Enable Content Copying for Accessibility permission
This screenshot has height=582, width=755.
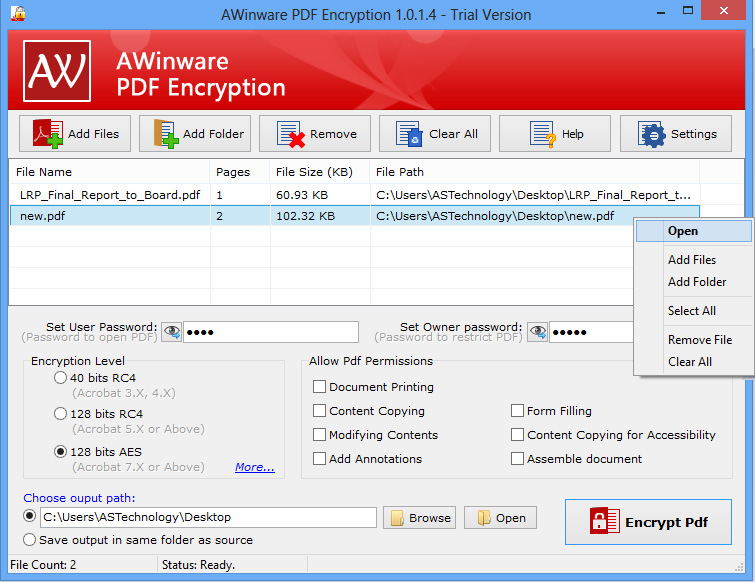click(x=517, y=435)
